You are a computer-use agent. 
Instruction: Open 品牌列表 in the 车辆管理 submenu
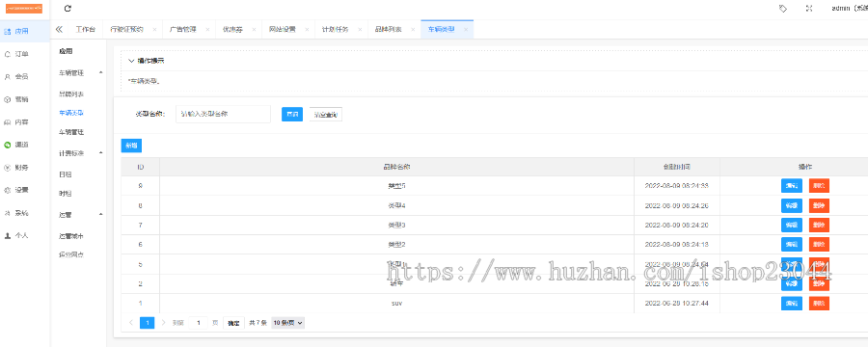click(x=71, y=94)
